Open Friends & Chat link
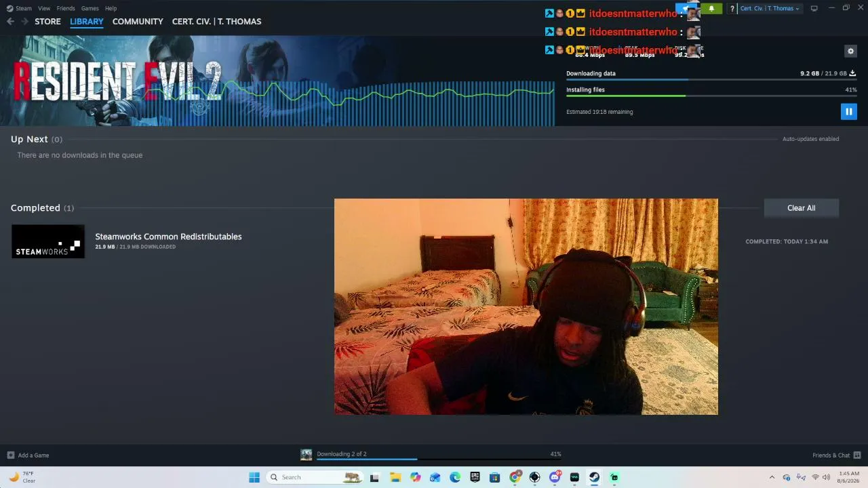Image resolution: width=868 pixels, height=488 pixels. click(x=831, y=455)
